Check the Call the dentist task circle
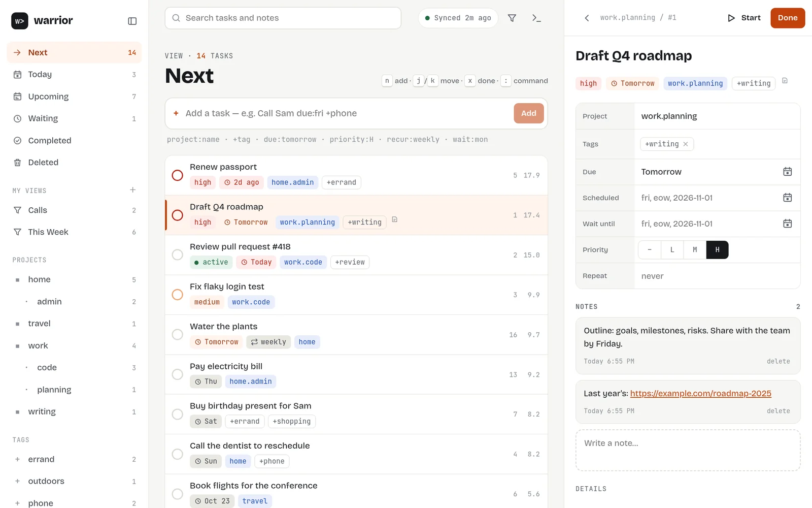The image size is (812, 508). click(177, 454)
